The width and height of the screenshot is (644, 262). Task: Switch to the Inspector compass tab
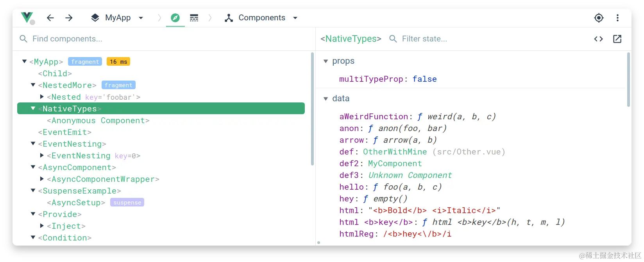click(175, 18)
